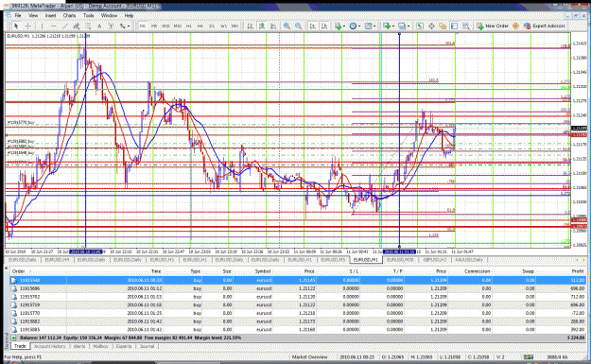Choose the Equidistant Channel tool
591x364 pixels.
pyautogui.click(x=77, y=26)
